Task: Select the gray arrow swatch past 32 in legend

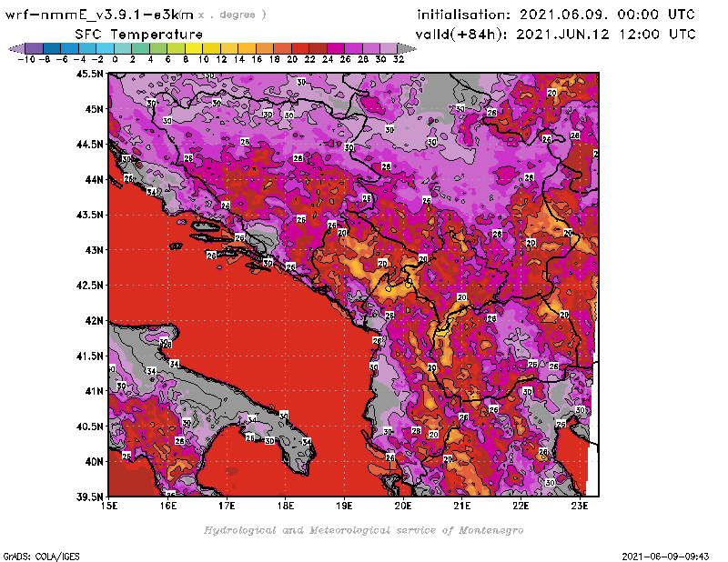Action: click(x=407, y=48)
